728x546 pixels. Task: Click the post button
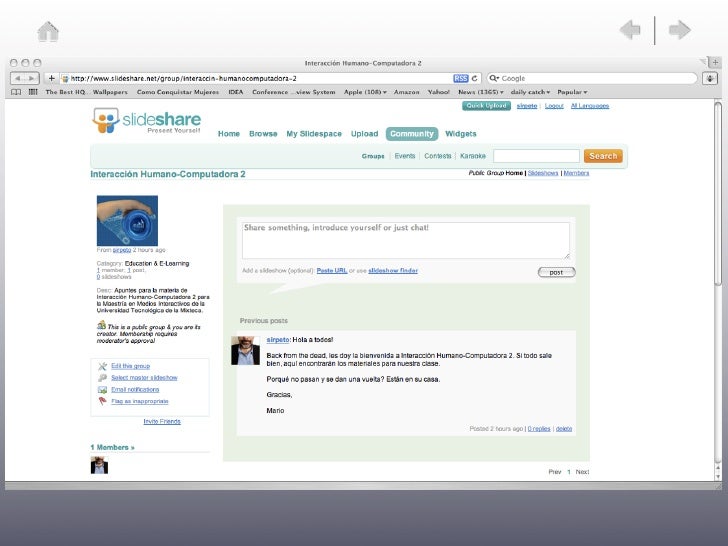(x=556, y=273)
